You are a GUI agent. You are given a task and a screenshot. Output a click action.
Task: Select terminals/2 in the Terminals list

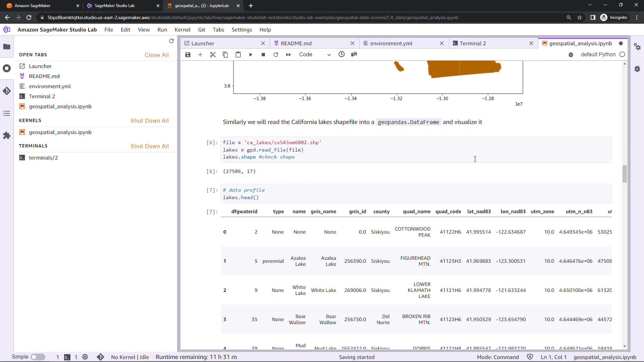pyautogui.click(x=43, y=158)
